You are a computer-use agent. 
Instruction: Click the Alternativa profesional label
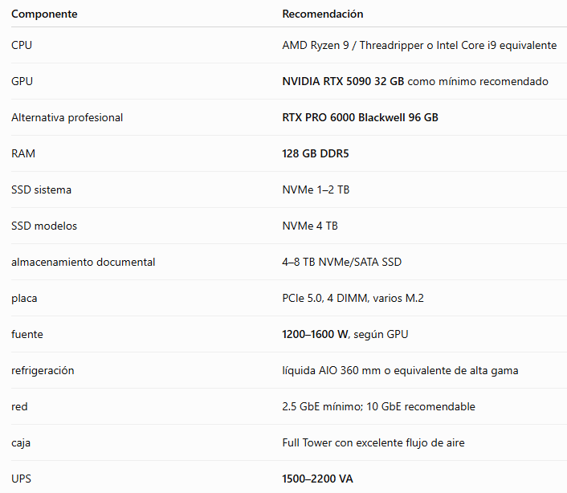[67, 118]
